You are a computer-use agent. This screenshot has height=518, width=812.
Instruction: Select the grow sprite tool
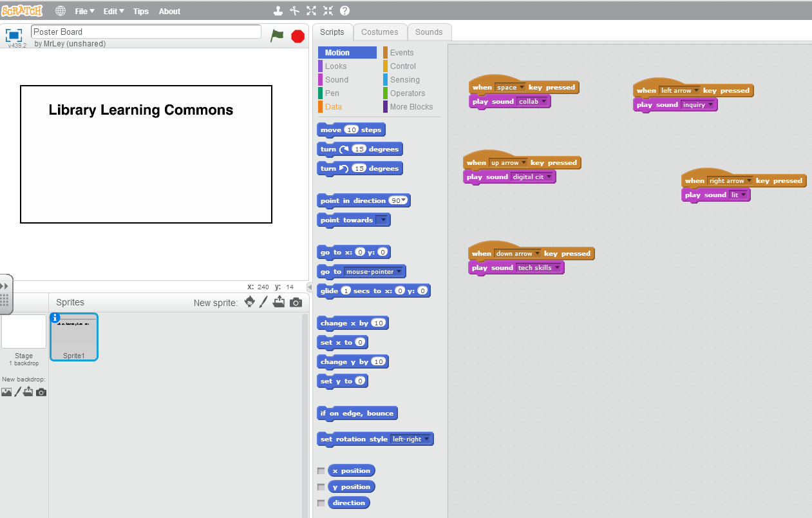click(x=311, y=10)
